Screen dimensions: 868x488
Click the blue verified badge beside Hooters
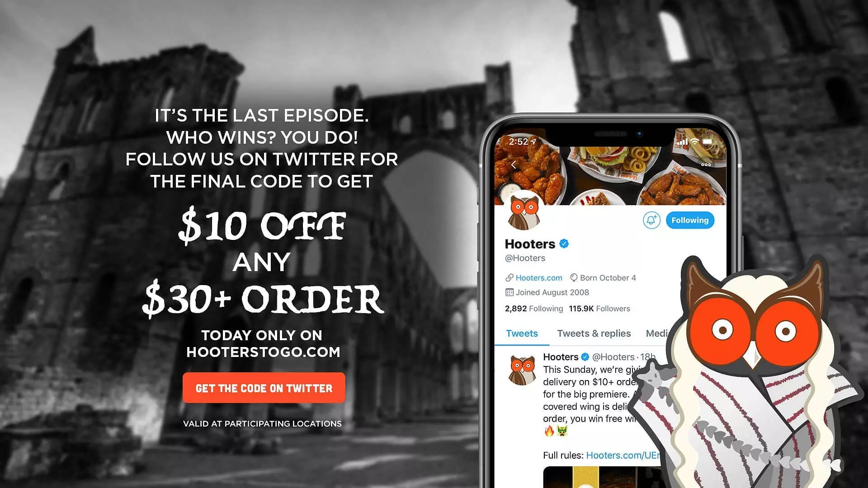click(564, 244)
